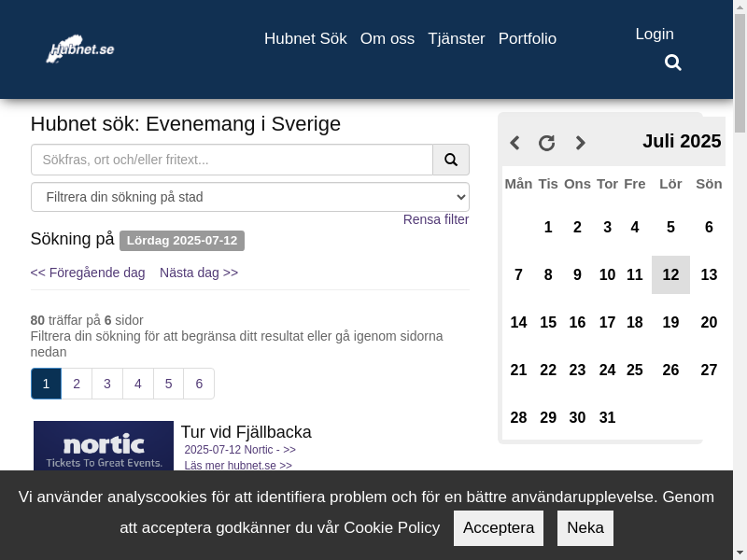Open Om oss menu item
The height and width of the screenshot is (560, 747).
(388, 38)
